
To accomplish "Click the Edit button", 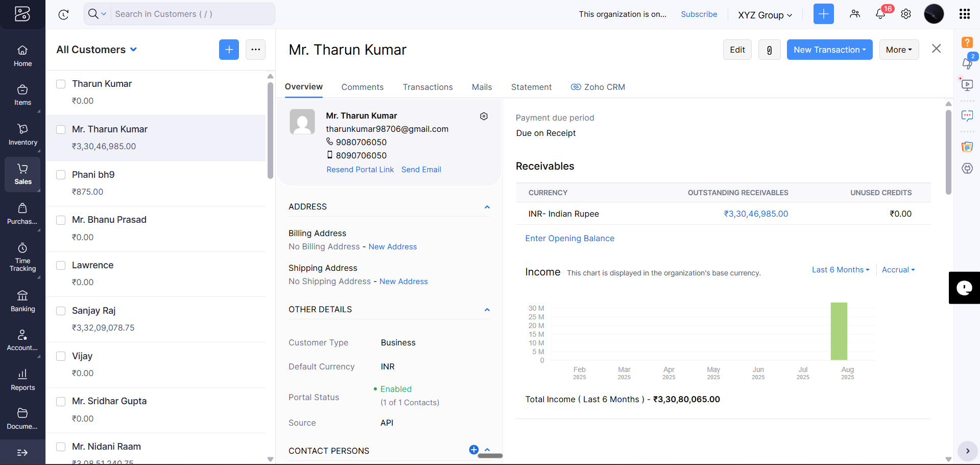I will tap(737, 50).
